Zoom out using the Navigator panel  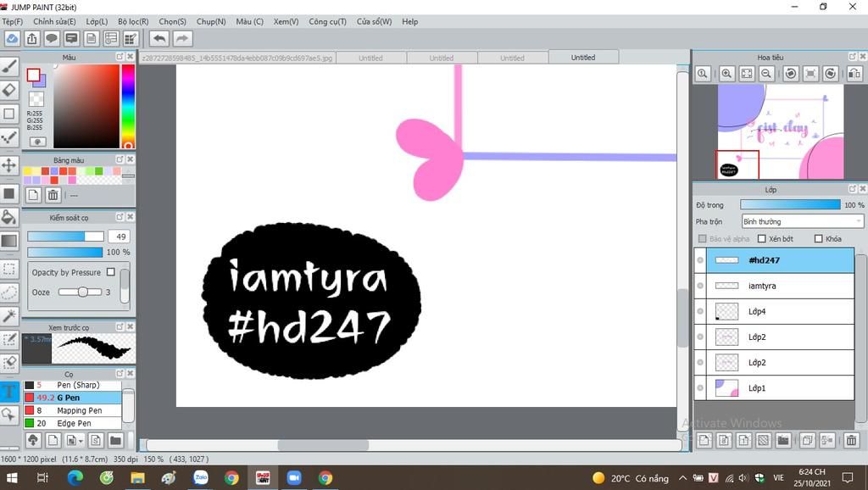point(766,74)
